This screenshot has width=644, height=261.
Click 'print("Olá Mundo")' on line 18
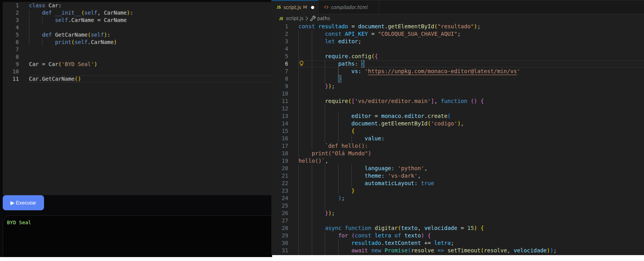pos(341,153)
